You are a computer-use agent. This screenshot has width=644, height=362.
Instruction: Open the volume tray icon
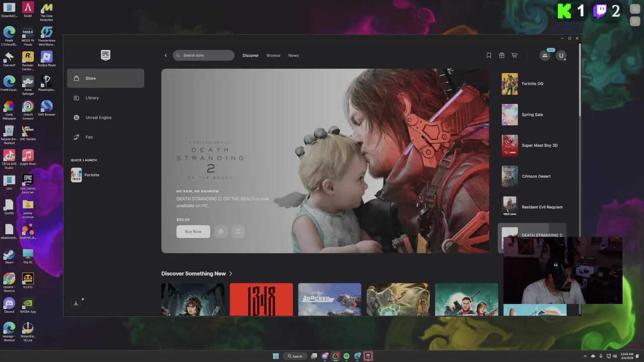(x=615, y=356)
